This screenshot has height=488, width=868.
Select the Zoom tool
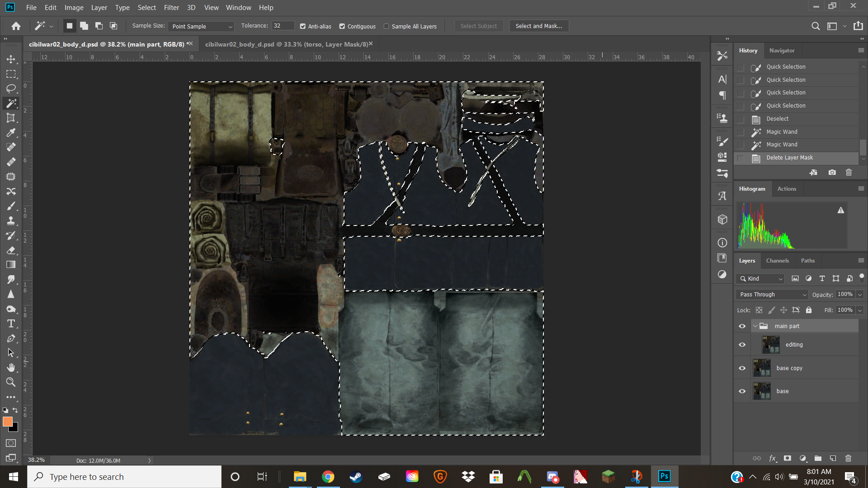point(11,382)
